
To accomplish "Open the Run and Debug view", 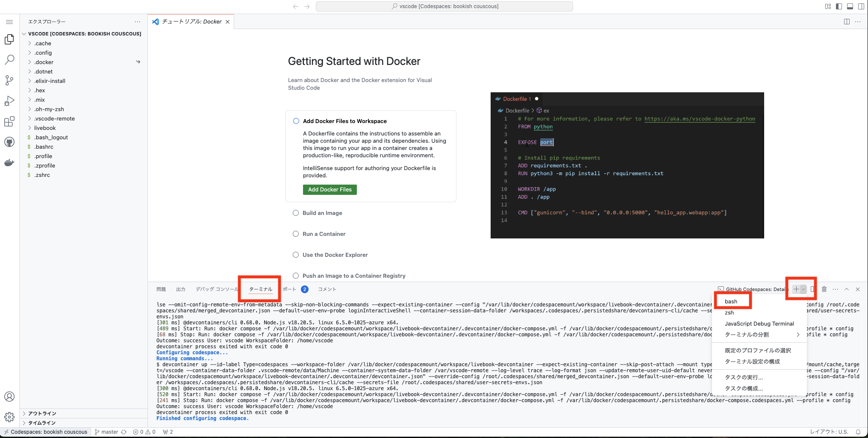I will pyautogui.click(x=9, y=101).
